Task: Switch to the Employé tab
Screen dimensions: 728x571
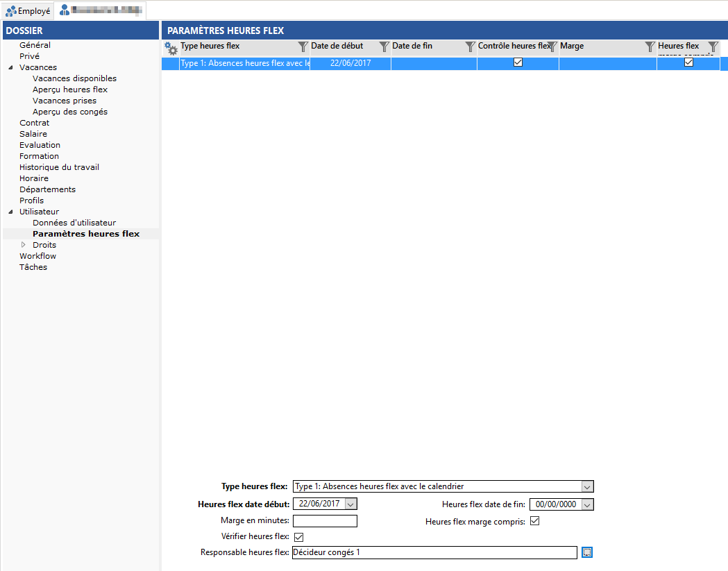Action: pyautogui.click(x=28, y=11)
